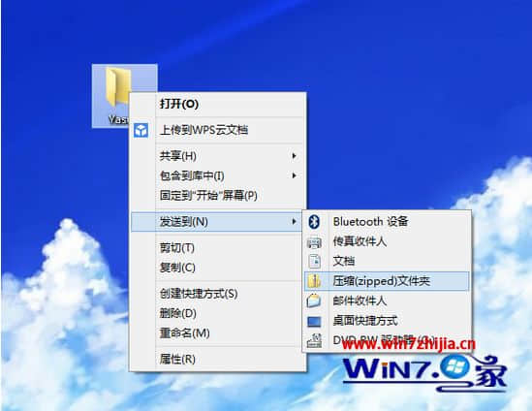Click the Bluetooth device icon
532x411 pixels.
[314, 222]
